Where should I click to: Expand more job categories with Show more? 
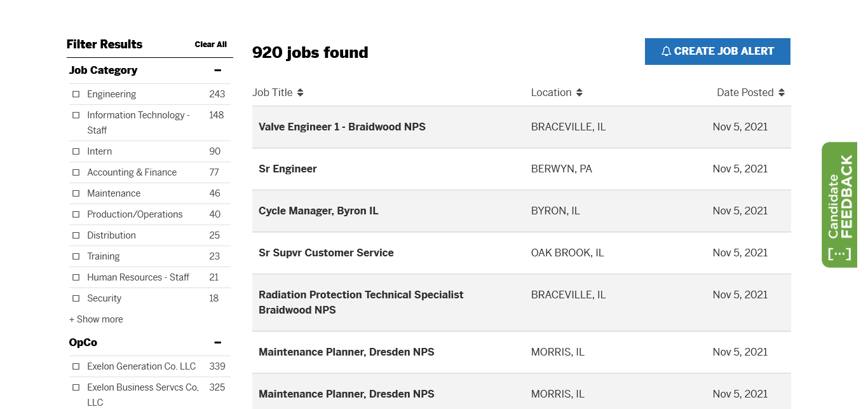[96, 319]
